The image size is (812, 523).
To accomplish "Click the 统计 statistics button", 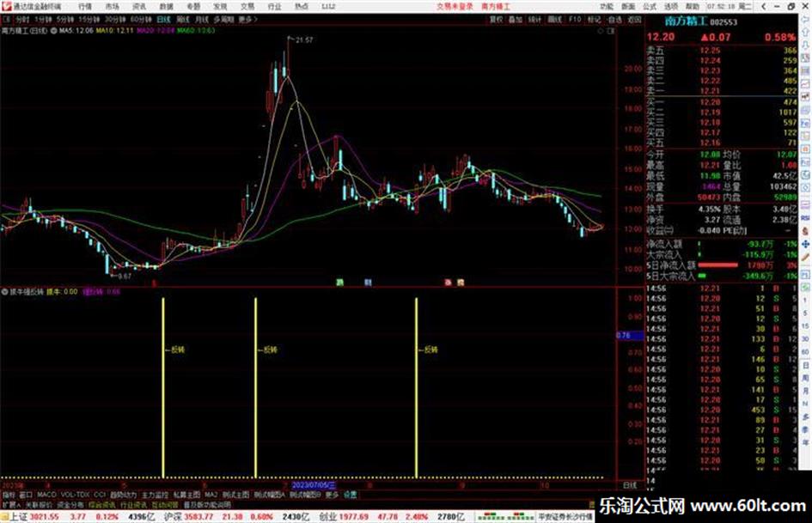I will [535, 19].
